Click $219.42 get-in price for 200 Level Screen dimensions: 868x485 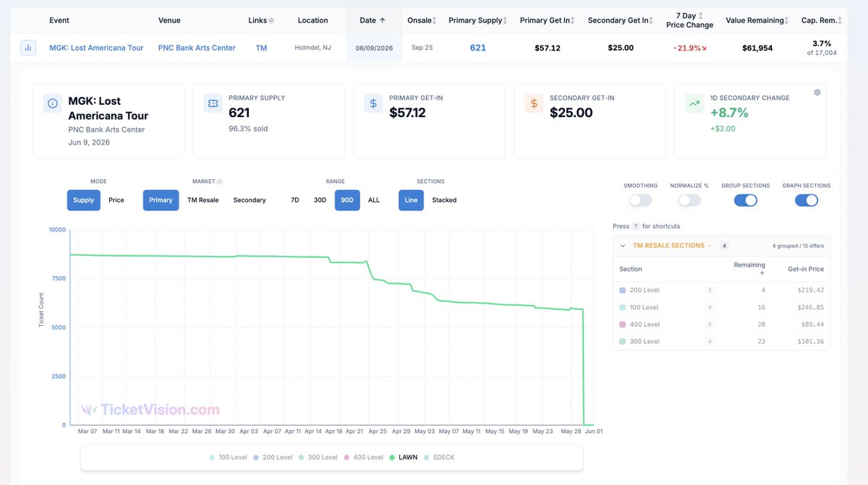pos(809,290)
